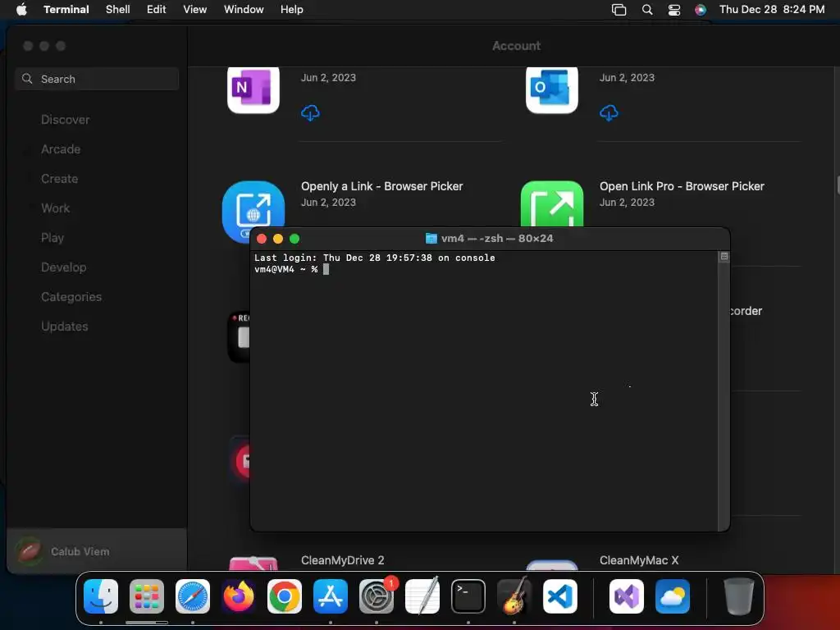Select Categories in App Store sidebar

71,297
